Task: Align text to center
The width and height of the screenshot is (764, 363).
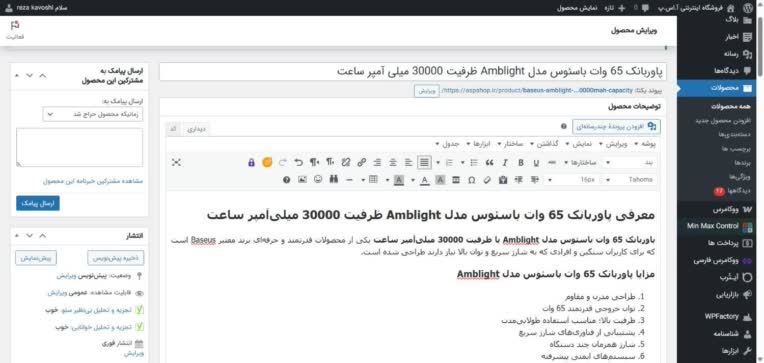Action: coord(393,162)
